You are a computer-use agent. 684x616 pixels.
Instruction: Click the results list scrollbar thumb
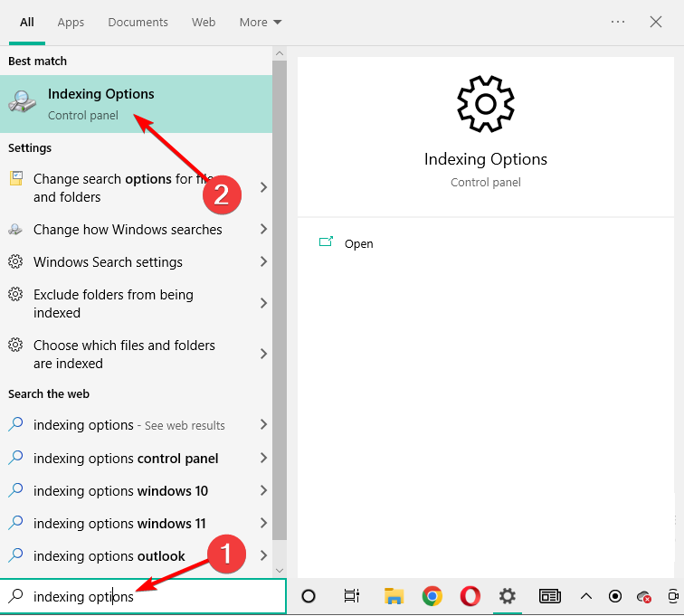coord(280,300)
